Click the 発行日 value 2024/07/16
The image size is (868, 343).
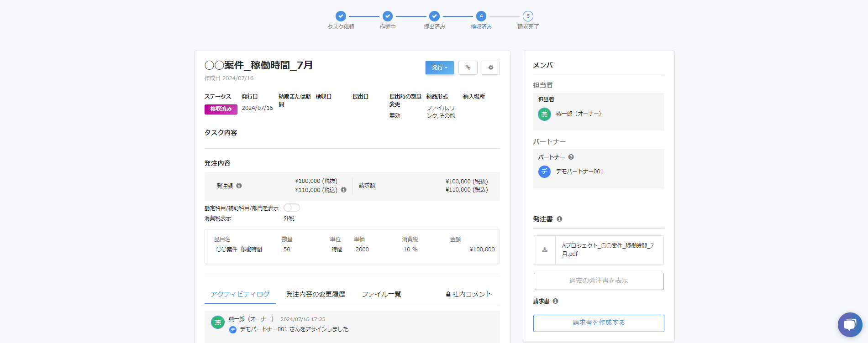pos(257,108)
